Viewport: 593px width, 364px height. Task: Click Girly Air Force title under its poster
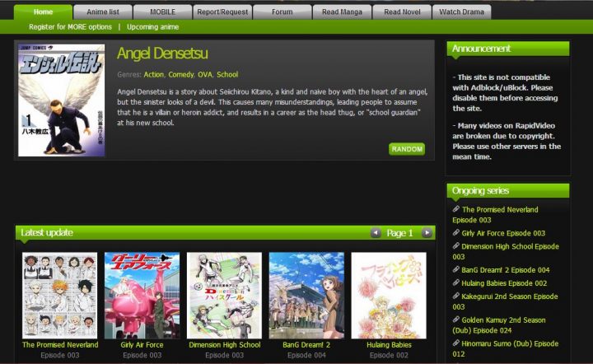tap(142, 345)
